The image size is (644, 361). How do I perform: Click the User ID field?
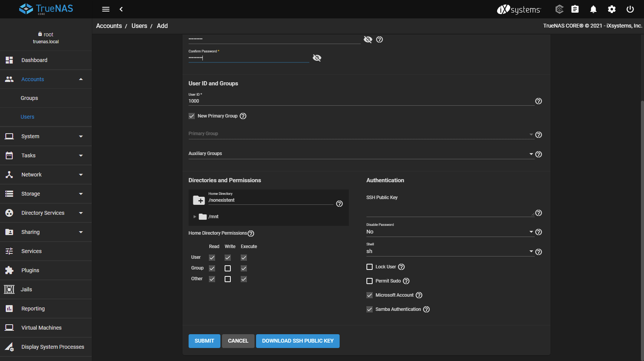[361, 101]
